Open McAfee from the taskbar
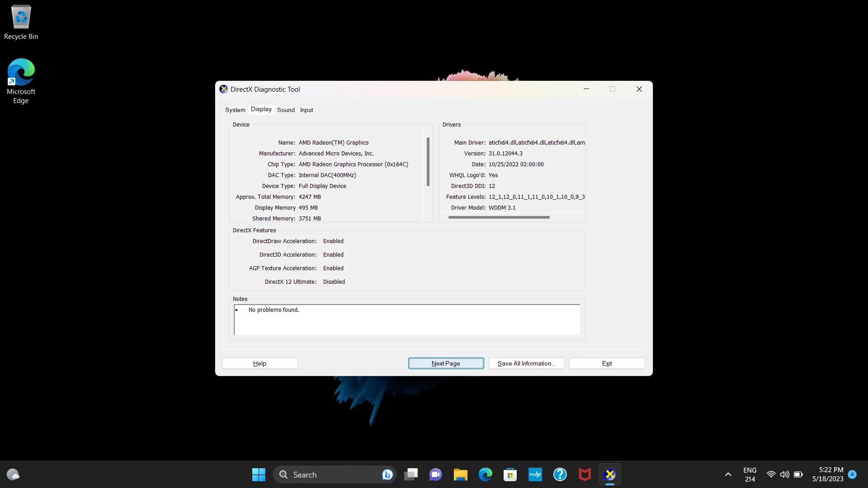The image size is (868, 488). click(585, 474)
